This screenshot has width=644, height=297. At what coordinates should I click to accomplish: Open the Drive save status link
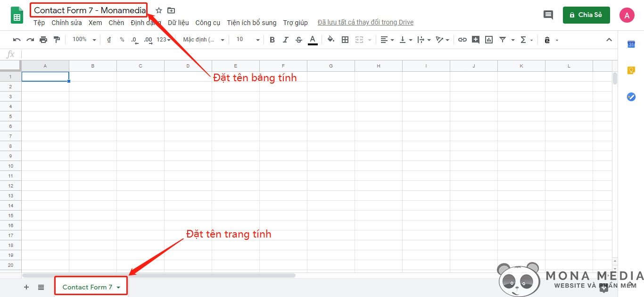point(365,23)
